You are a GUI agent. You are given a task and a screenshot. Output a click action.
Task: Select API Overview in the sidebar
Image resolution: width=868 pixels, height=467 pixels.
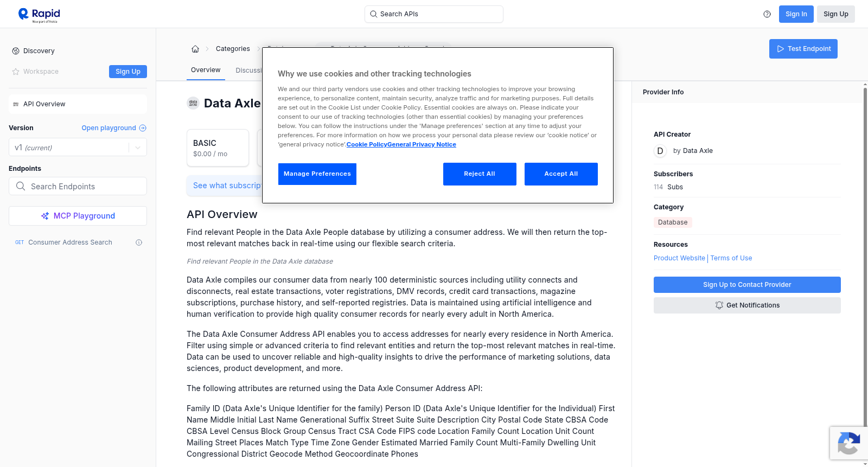(x=78, y=104)
